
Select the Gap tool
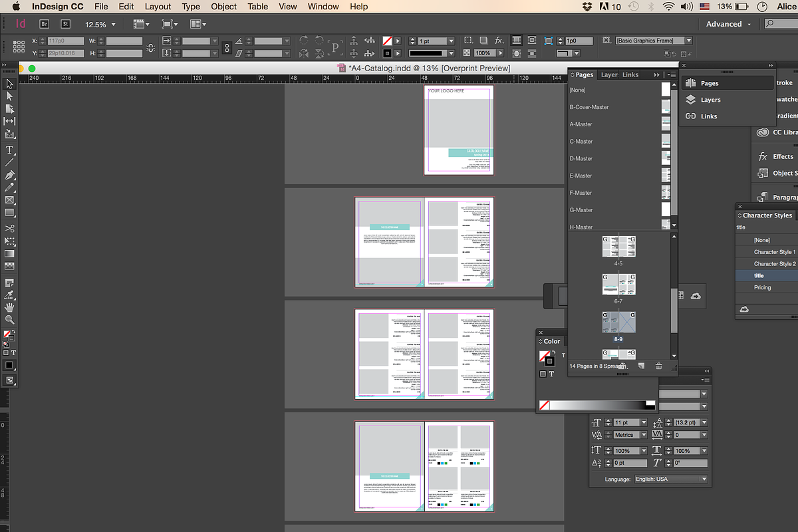tap(9, 121)
